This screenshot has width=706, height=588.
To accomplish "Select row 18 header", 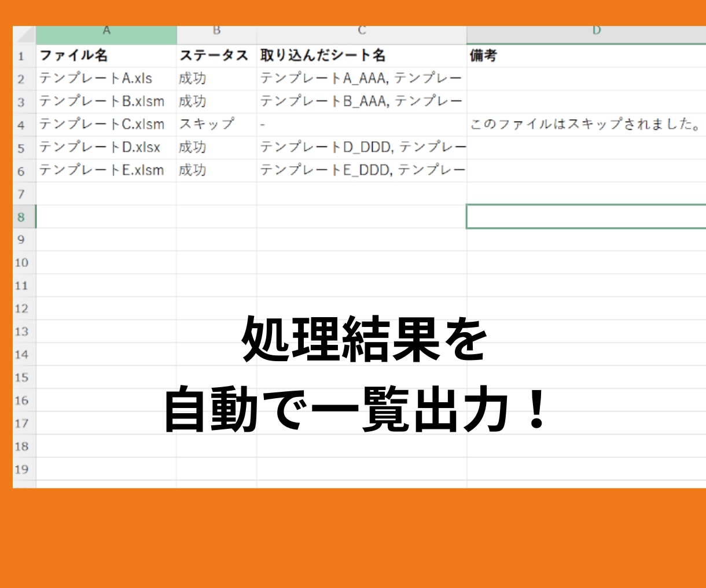I will click(24, 446).
